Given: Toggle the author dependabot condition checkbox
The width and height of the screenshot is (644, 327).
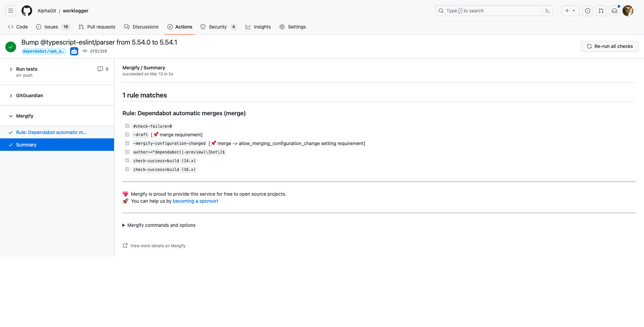Looking at the screenshot, I should tap(127, 152).
